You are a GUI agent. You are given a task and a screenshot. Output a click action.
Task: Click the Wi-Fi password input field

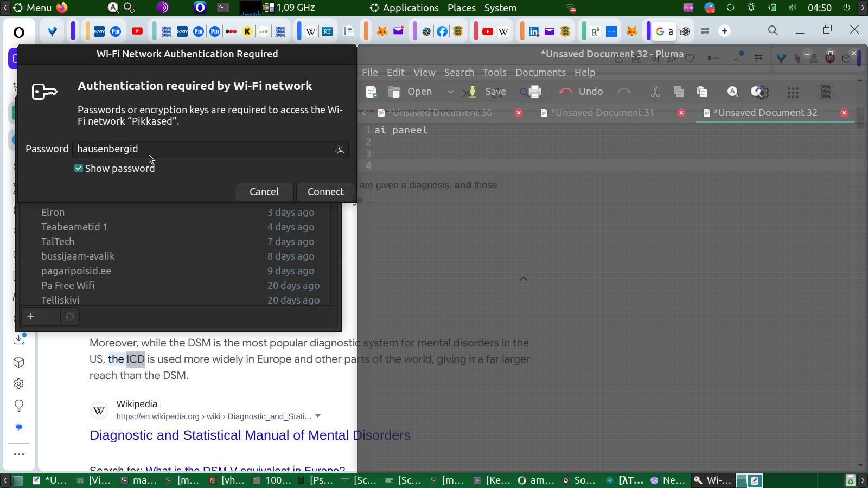[x=210, y=149]
